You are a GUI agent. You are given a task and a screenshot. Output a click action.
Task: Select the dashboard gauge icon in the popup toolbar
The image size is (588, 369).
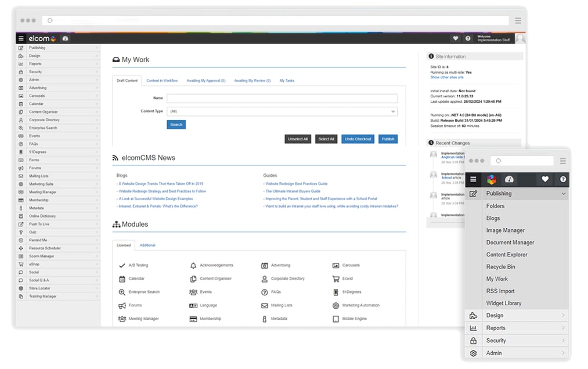[x=509, y=180]
